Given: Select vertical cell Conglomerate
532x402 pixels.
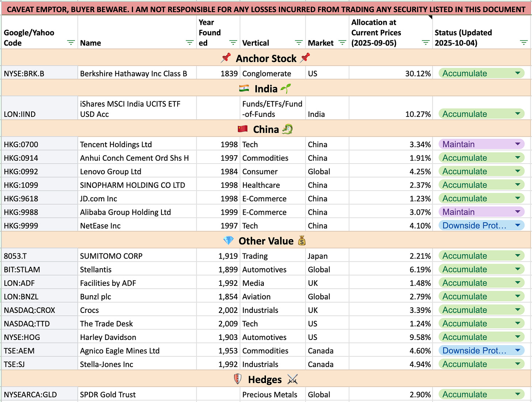Looking at the screenshot, I should click(273, 73).
